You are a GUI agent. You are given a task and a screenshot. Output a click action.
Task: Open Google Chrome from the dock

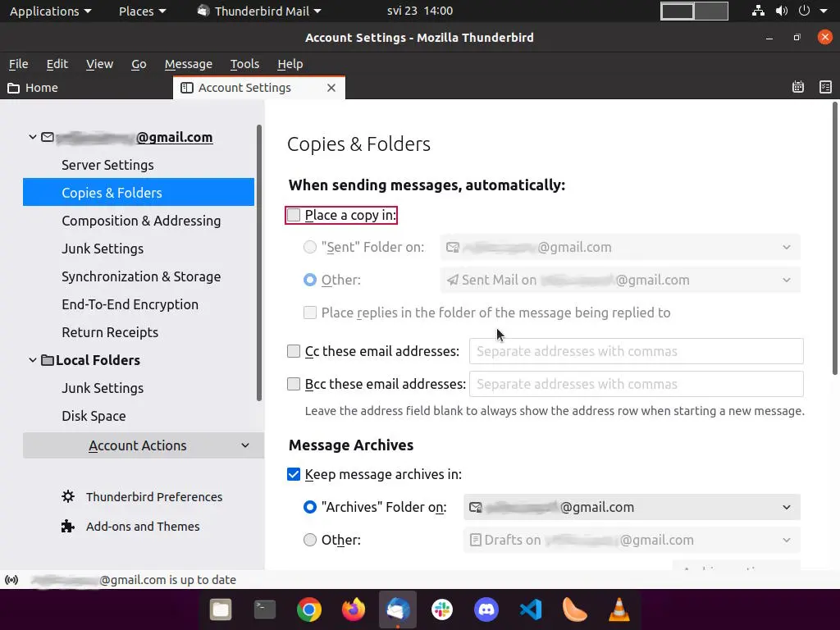pos(309,609)
